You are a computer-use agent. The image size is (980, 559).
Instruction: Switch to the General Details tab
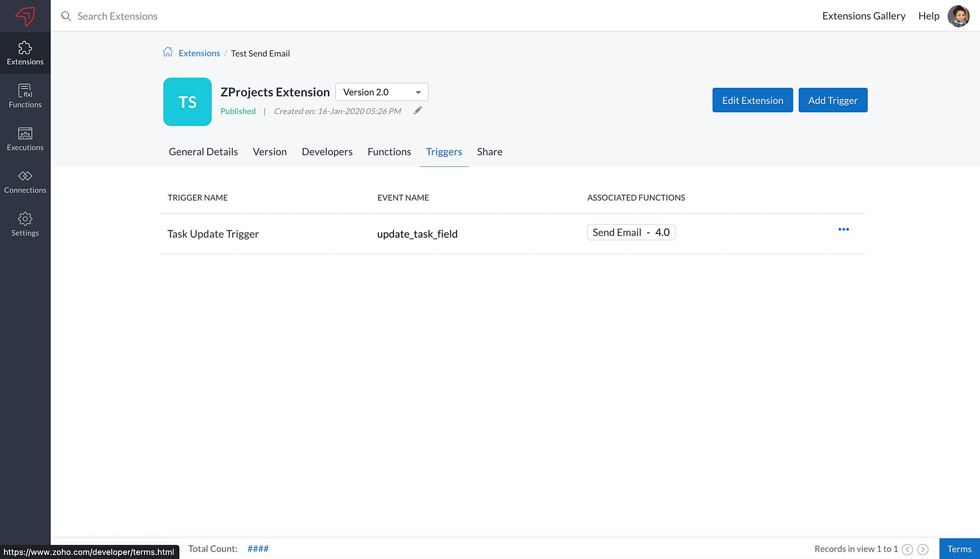pos(203,152)
